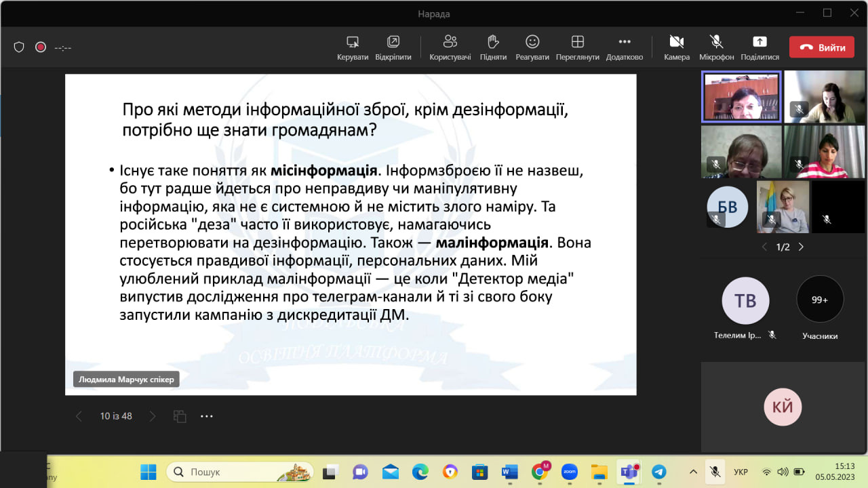The image size is (868, 488).
Task: Go to the previous slide with the left arrow
Action: coord(79,416)
